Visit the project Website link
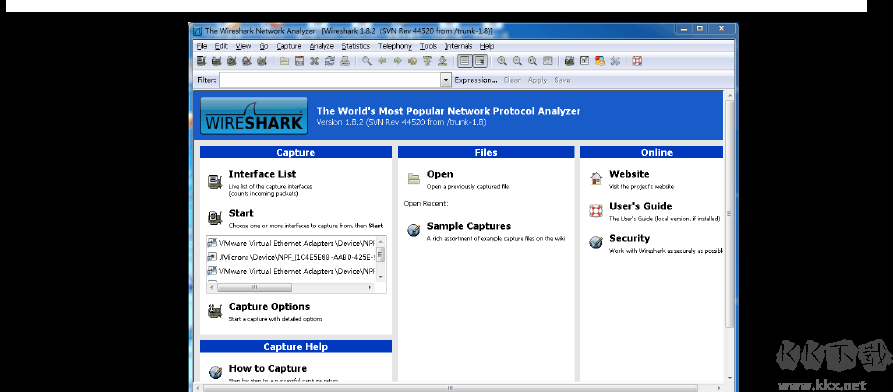The width and height of the screenshot is (893, 392). 629,174
